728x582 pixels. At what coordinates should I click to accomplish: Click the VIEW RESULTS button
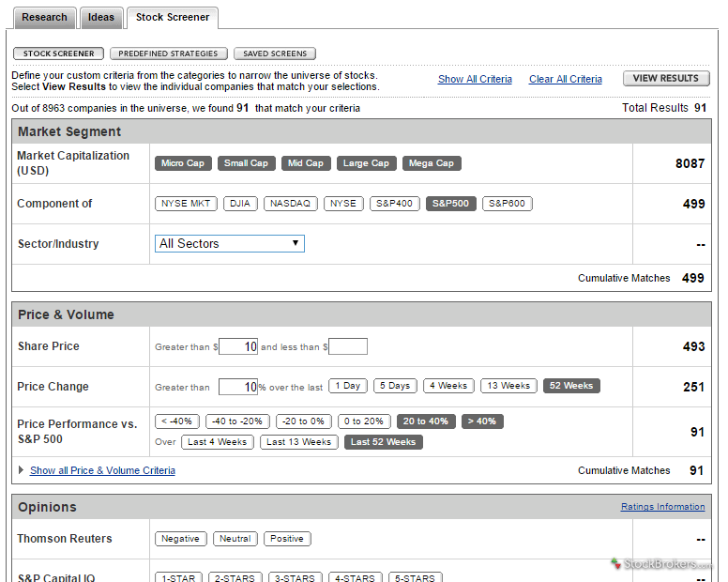click(666, 78)
